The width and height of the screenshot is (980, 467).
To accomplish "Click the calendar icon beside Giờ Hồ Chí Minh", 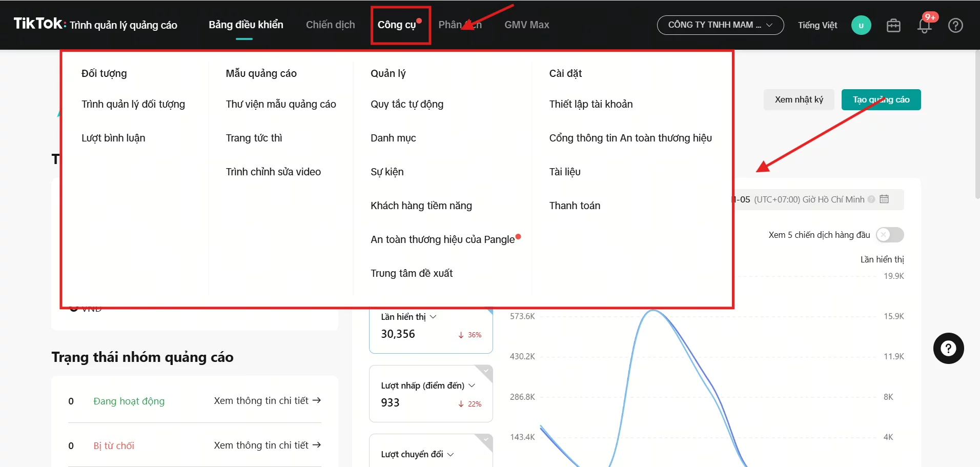I will (x=884, y=199).
